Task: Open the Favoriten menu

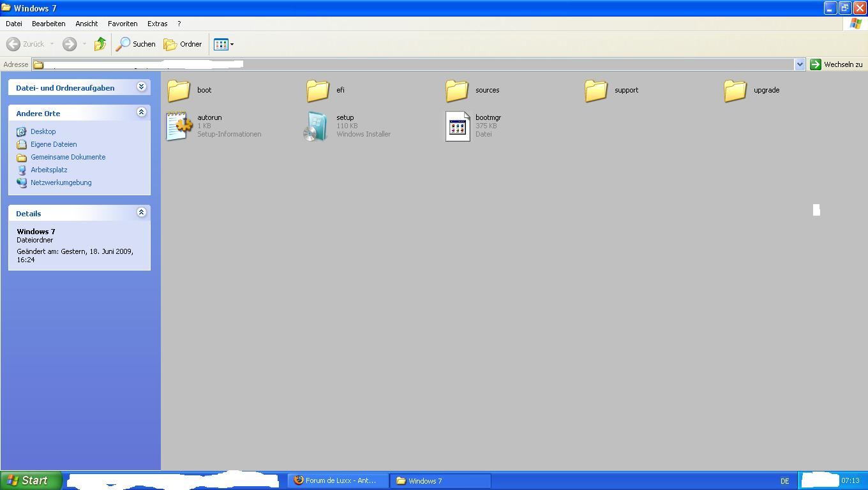Action: point(123,24)
